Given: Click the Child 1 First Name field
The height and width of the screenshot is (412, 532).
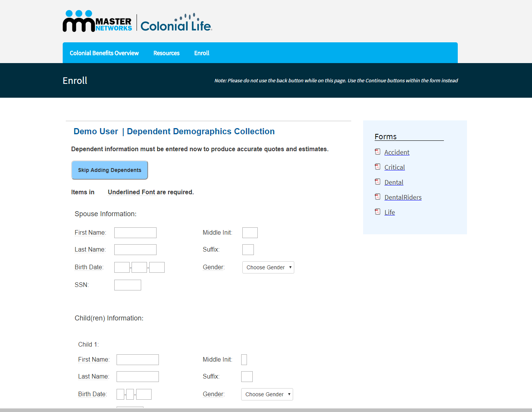Looking at the screenshot, I should pyautogui.click(x=138, y=360).
